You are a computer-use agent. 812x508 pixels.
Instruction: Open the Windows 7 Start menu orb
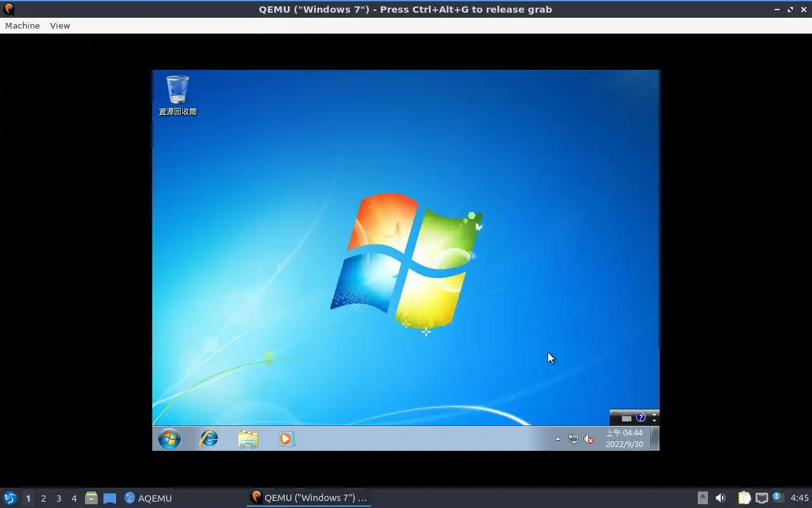coord(169,438)
